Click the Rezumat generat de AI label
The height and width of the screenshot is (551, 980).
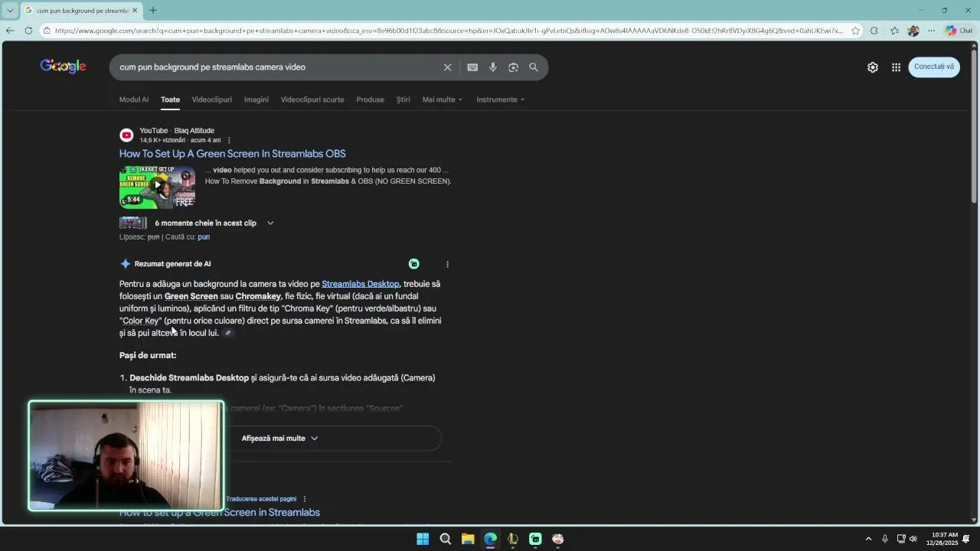[172, 264]
